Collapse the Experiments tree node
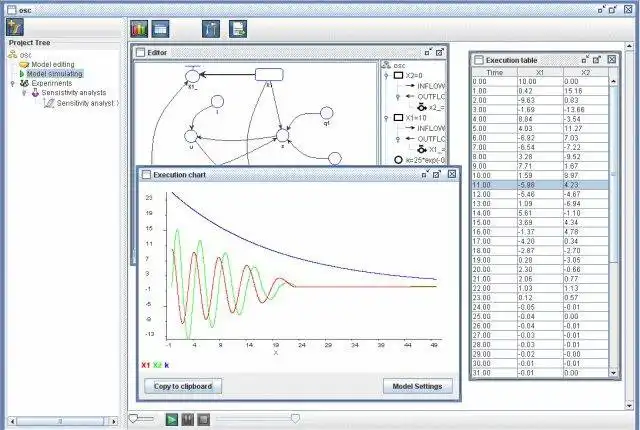Screen dimensions: 640x430 click(13, 83)
